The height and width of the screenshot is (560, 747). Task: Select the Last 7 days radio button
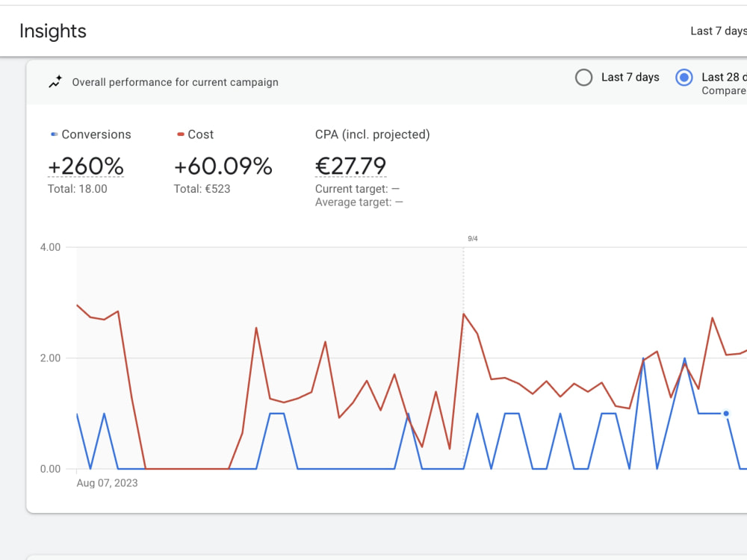click(x=583, y=77)
